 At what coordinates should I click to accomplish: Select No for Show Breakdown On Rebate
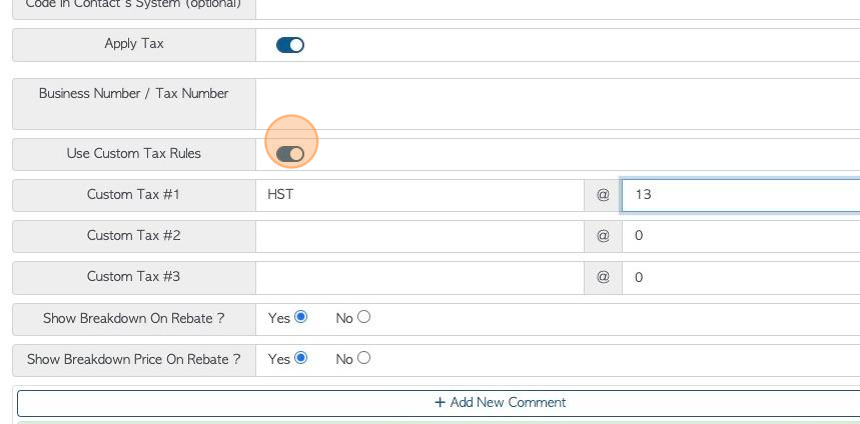click(x=364, y=317)
